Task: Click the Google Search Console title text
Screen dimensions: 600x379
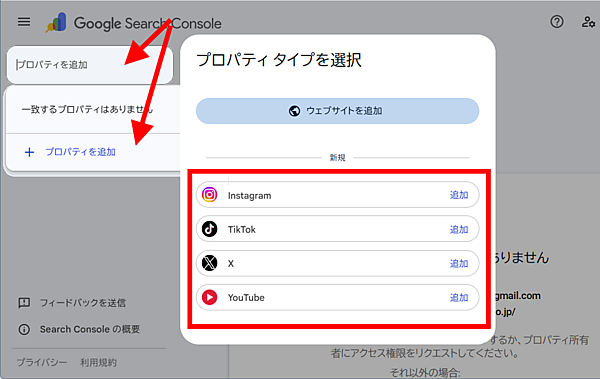Action: (x=148, y=23)
